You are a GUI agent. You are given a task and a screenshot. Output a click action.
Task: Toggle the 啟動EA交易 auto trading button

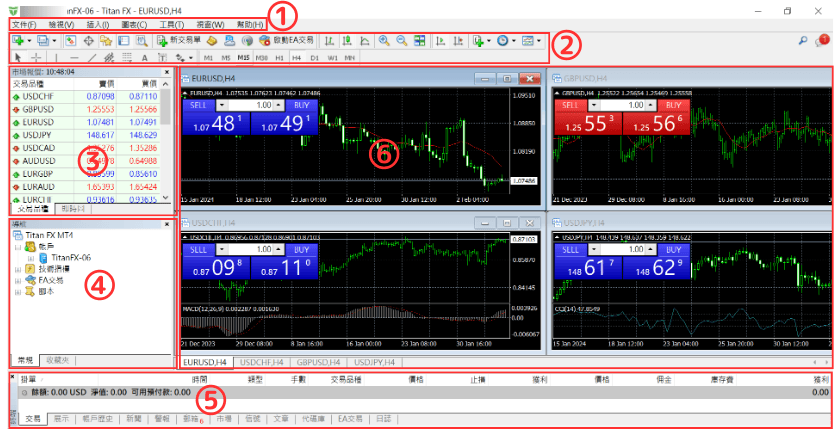point(285,41)
